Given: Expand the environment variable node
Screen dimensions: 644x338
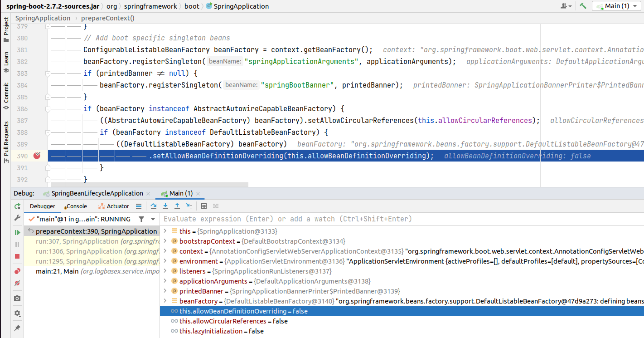Looking at the screenshot, I should 165,261.
